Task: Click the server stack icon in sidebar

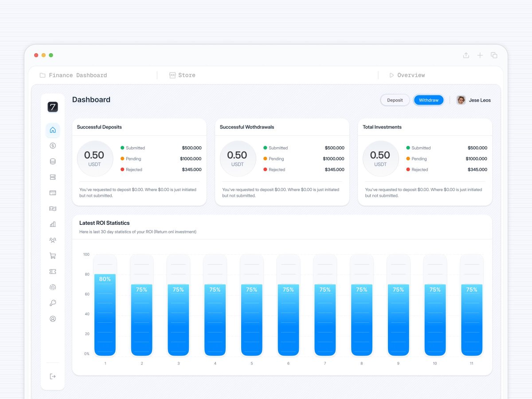Action: pyautogui.click(x=53, y=177)
